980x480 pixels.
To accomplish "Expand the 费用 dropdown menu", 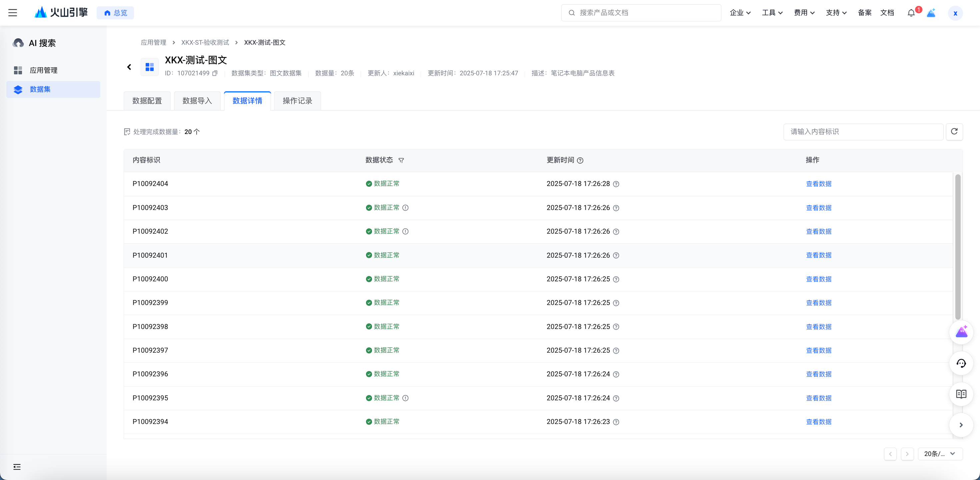I will [x=804, y=13].
